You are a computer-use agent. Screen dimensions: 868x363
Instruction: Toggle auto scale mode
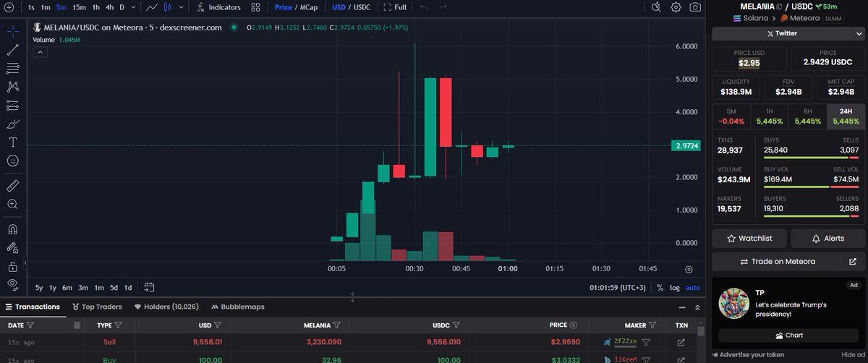pyautogui.click(x=693, y=287)
